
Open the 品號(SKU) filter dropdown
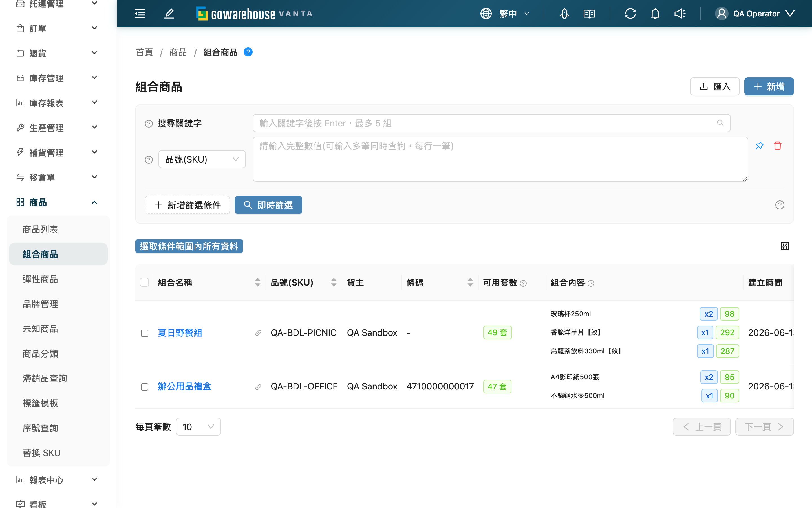click(202, 159)
